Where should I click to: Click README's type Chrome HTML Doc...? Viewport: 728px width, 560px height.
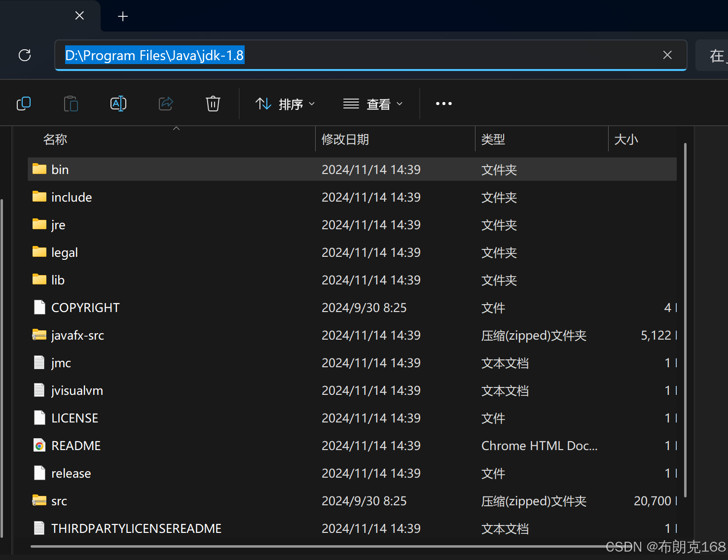click(x=539, y=446)
